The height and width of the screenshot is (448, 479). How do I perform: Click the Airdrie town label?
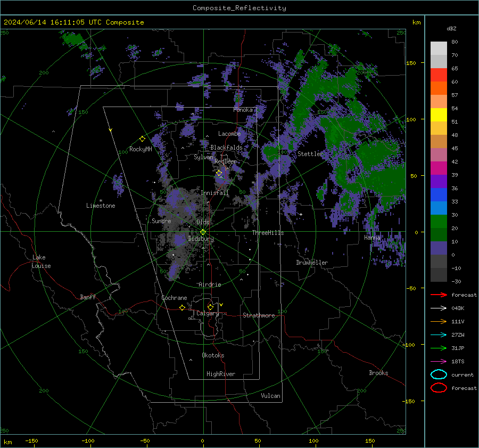coord(210,284)
